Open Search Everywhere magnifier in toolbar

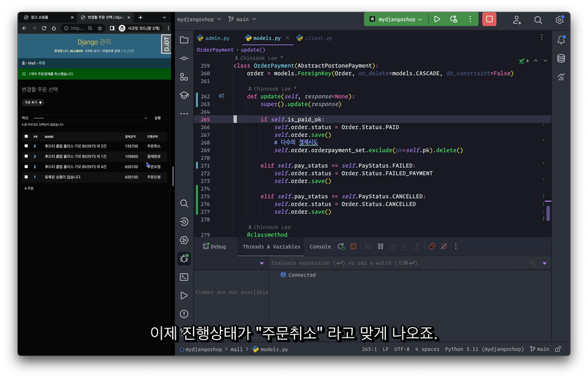point(538,20)
